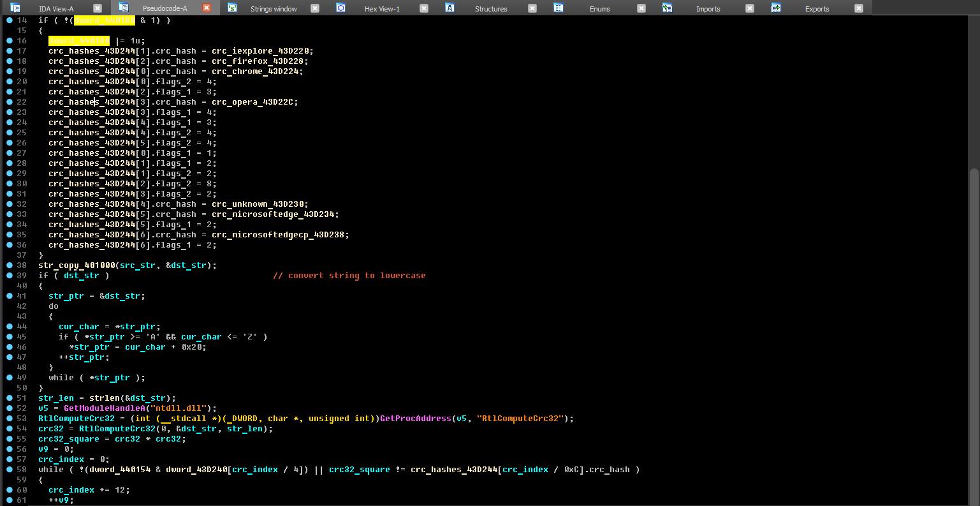Switch to the Strings window tab
Screen dimensions: 980x506
click(273, 9)
